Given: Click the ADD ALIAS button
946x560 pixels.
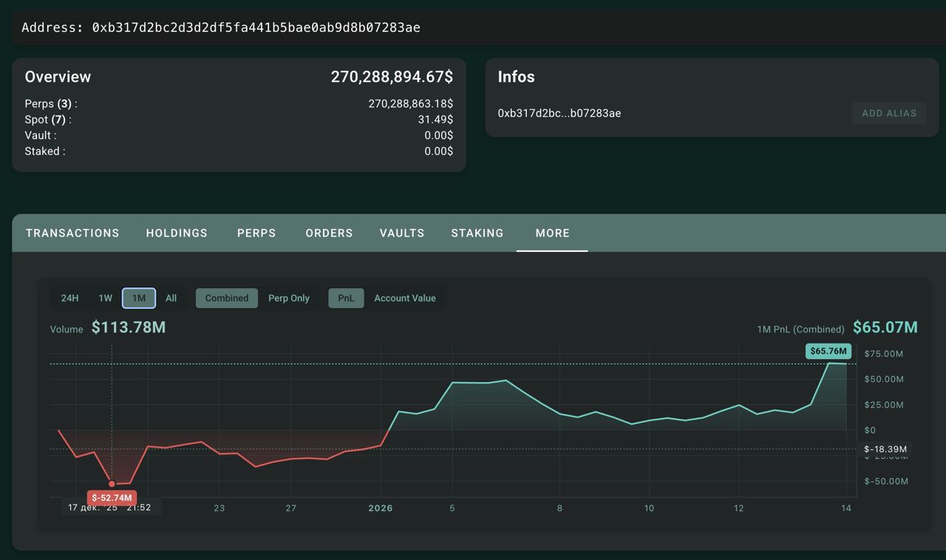Looking at the screenshot, I should (888, 113).
